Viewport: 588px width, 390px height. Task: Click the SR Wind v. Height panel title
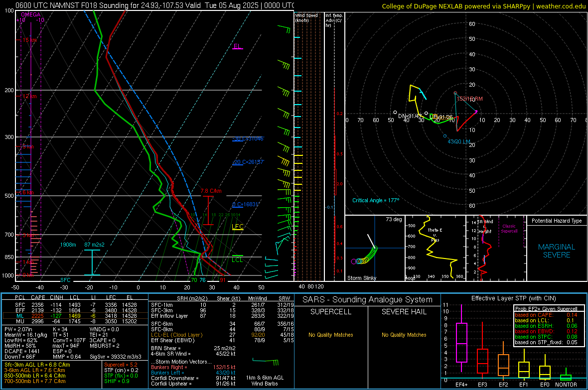tap(485, 227)
